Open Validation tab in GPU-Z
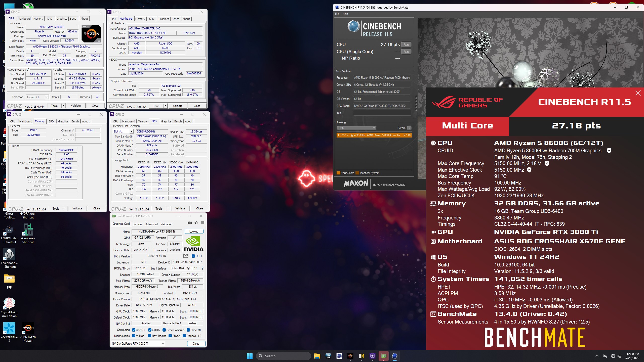The height and width of the screenshot is (362, 644). point(166,224)
